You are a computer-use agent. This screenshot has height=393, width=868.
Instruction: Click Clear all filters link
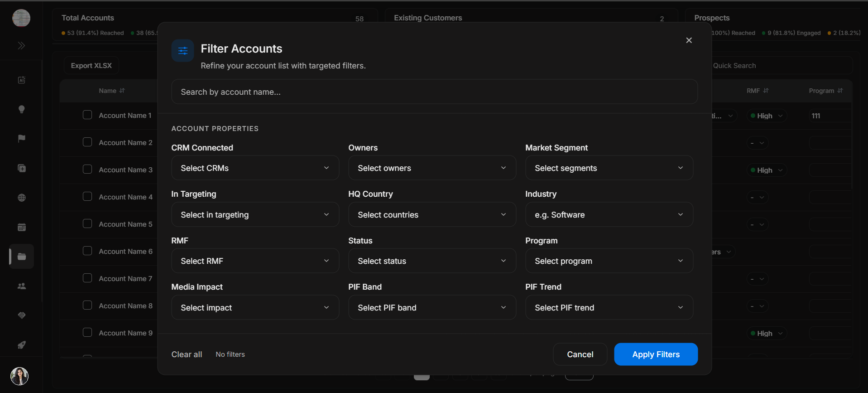(187, 354)
